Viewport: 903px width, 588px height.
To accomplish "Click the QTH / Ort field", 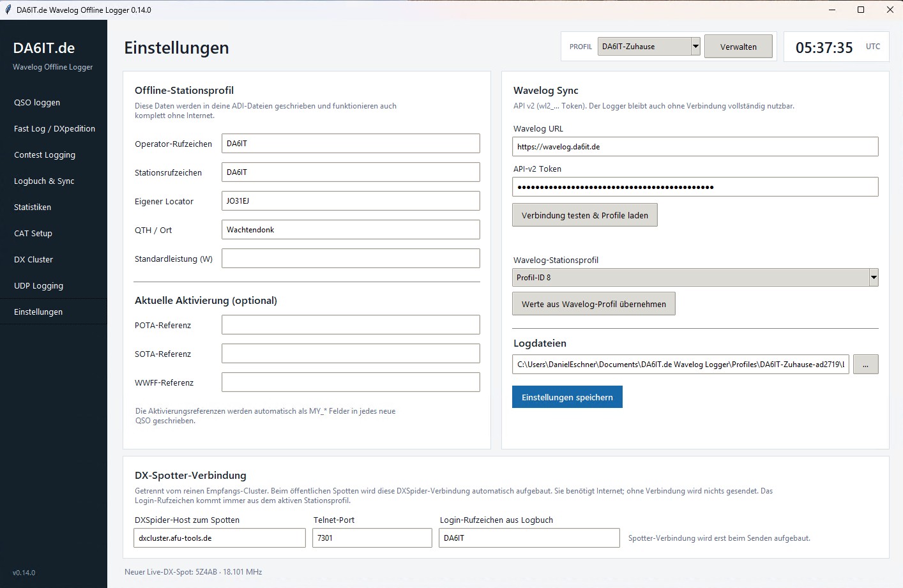I will 351,229.
